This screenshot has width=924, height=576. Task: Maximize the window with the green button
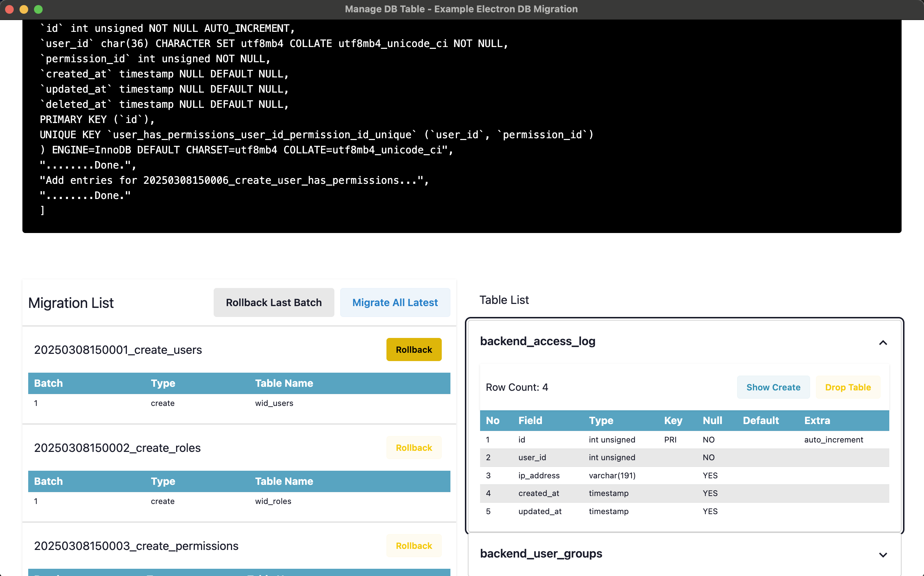(x=38, y=9)
